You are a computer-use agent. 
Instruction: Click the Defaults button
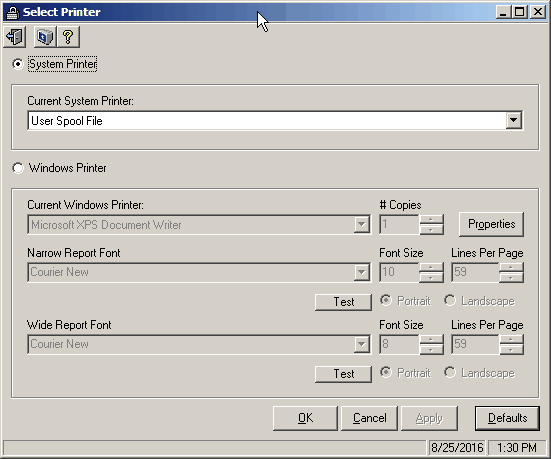coord(507,418)
